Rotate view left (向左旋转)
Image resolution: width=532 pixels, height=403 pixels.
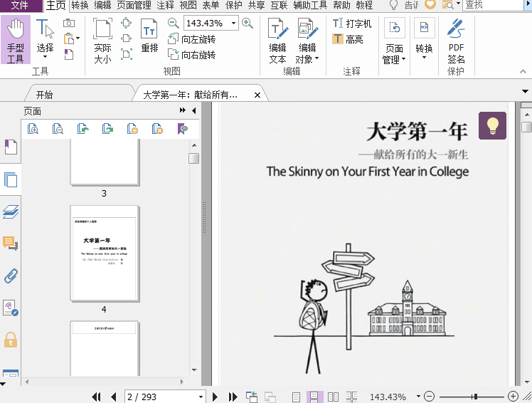click(x=192, y=39)
